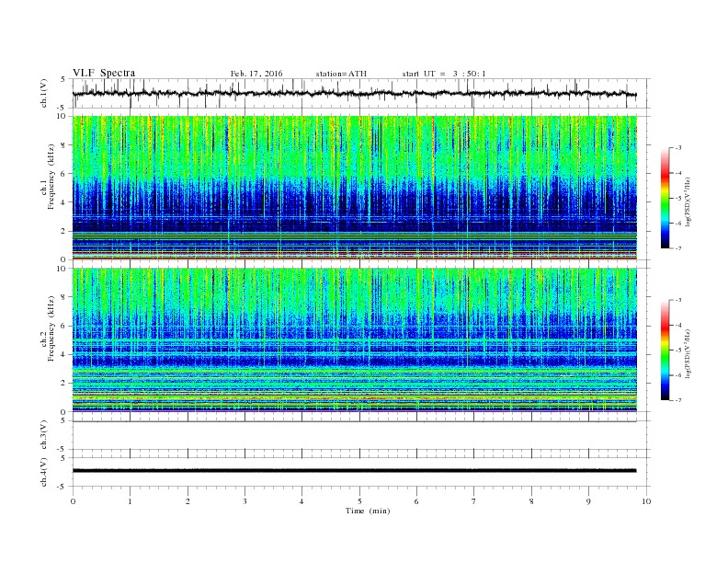Click the ch.1 frequency tick label "4"

click(64, 202)
